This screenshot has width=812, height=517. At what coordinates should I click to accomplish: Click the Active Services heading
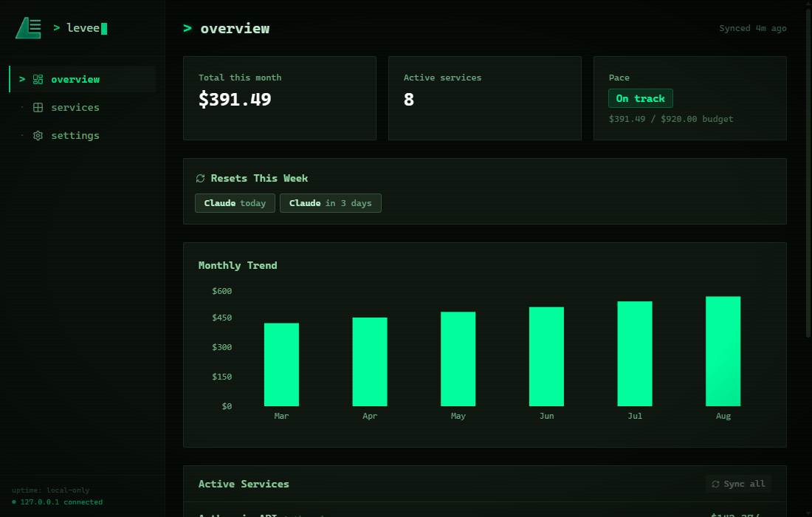(244, 484)
